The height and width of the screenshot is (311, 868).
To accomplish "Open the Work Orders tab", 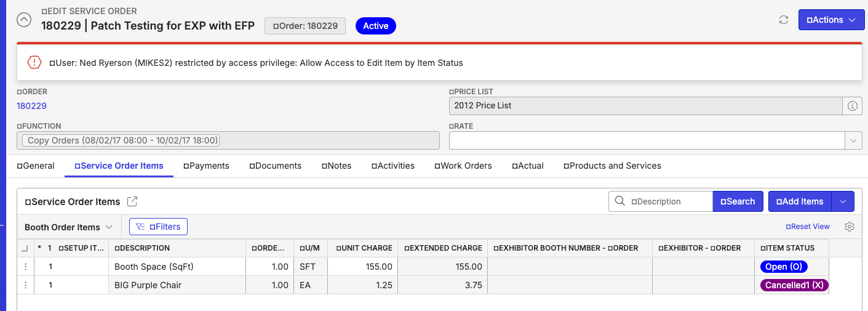I will pos(463,166).
